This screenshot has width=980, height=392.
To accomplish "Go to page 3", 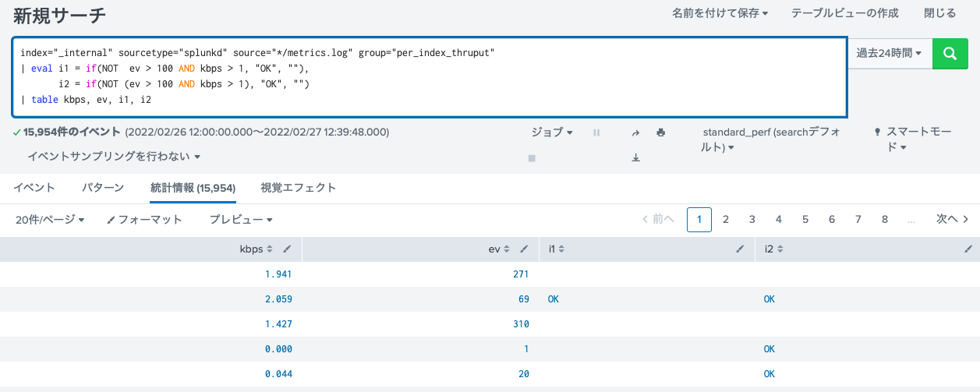I will click(x=752, y=220).
